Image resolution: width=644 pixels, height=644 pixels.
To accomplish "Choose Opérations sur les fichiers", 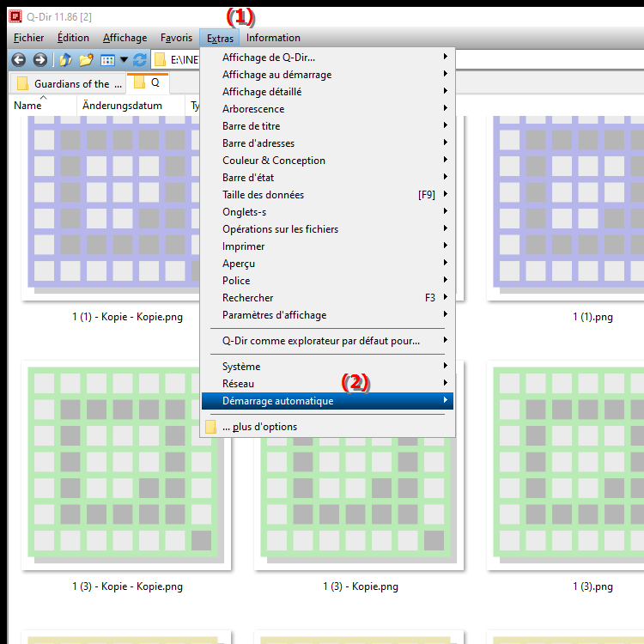I will click(327, 229).
